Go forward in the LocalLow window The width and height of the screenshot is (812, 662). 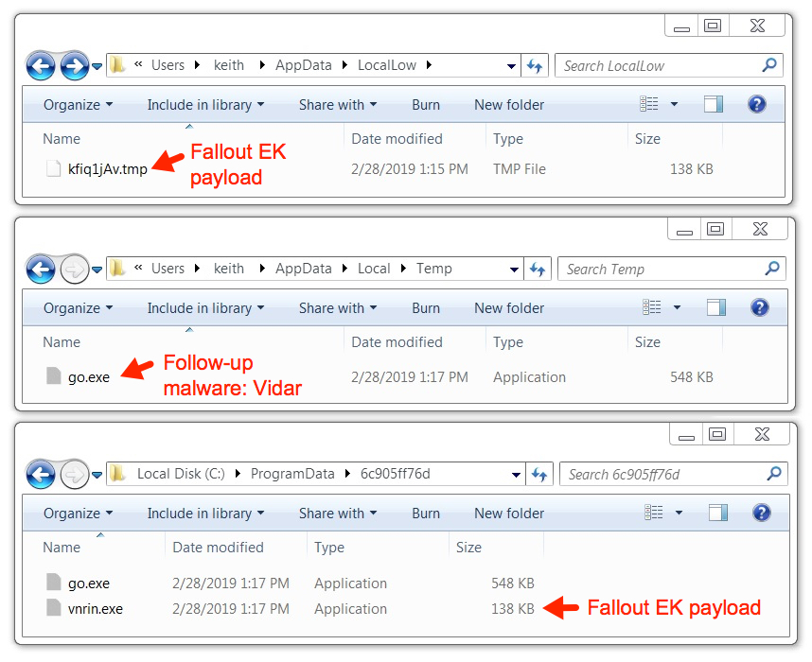point(75,66)
